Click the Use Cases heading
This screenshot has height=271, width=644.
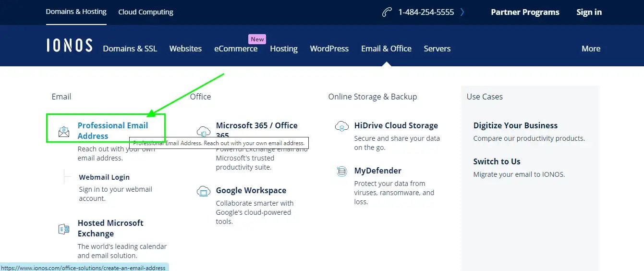tap(485, 97)
